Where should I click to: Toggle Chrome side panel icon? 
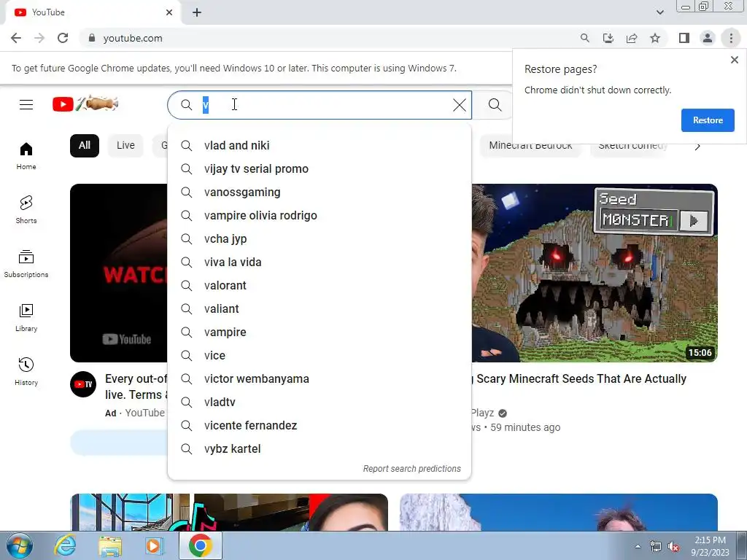coord(684,38)
